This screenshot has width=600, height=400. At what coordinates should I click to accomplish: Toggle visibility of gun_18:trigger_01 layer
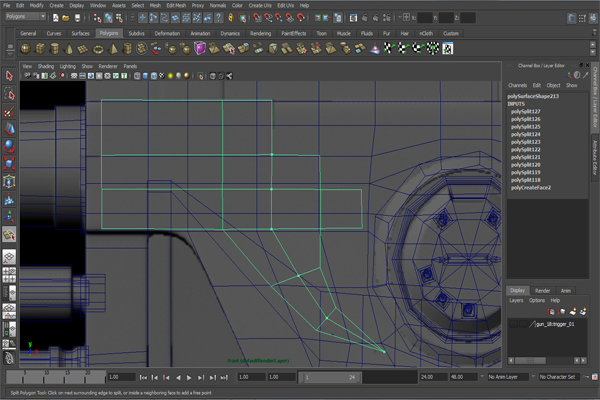coord(513,324)
